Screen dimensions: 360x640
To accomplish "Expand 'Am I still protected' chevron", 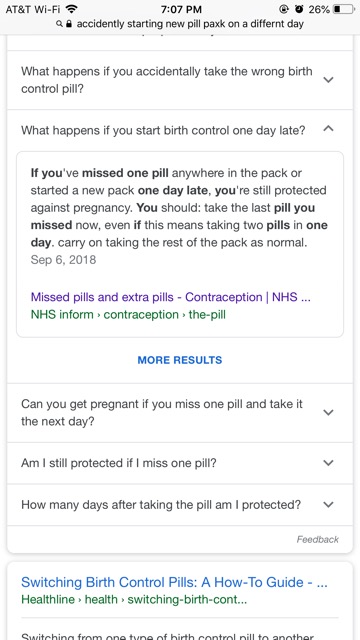I will point(328,463).
